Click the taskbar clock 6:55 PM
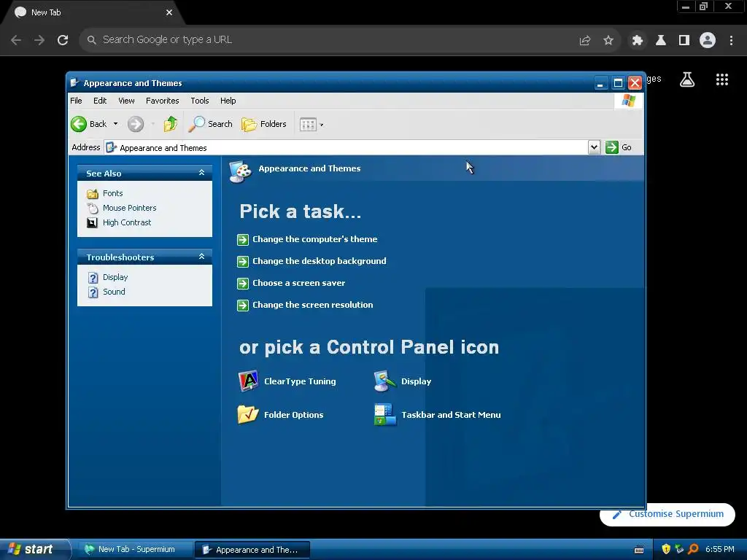 tap(720, 549)
